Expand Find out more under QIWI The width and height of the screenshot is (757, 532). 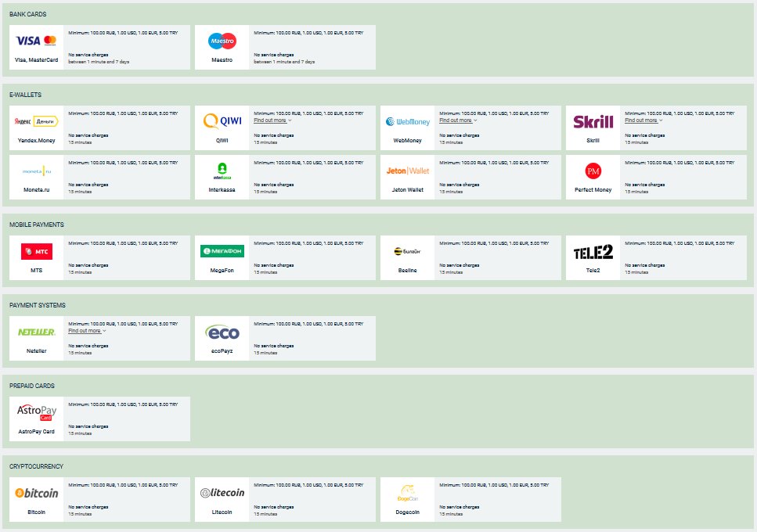tap(272, 120)
